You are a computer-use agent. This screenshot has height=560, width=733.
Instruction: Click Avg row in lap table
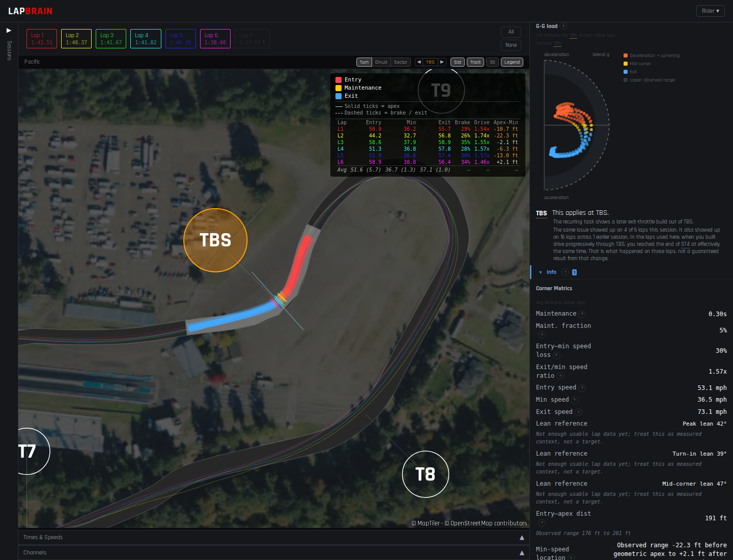click(428, 170)
